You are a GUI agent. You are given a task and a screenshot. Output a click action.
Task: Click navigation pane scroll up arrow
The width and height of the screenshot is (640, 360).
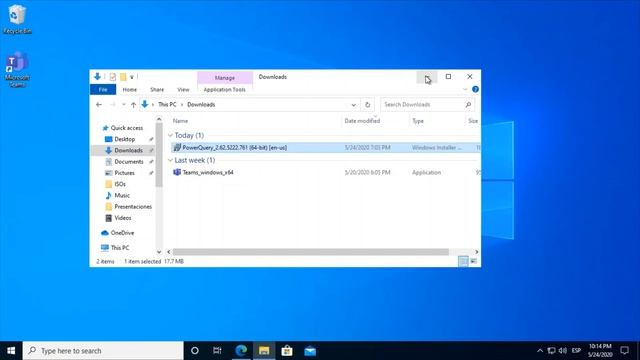pyautogui.click(x=159, y=120)
